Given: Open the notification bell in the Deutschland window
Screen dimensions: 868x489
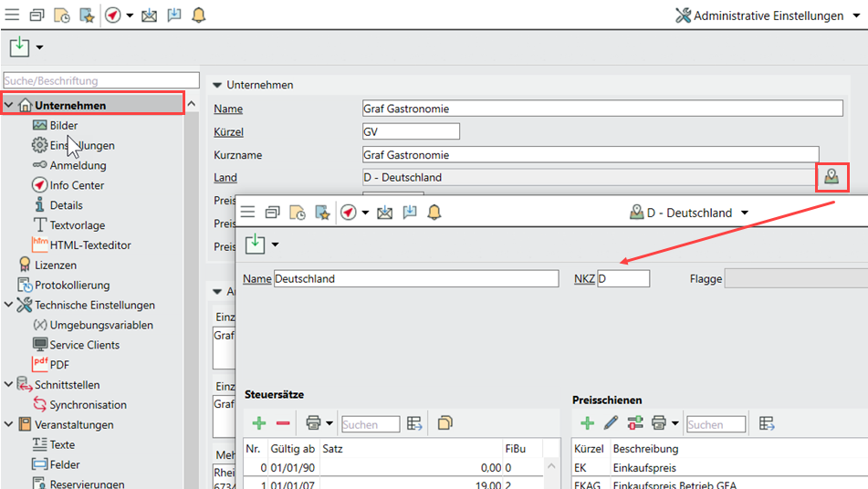Looking at the screenshot, I should click(434, 213).
